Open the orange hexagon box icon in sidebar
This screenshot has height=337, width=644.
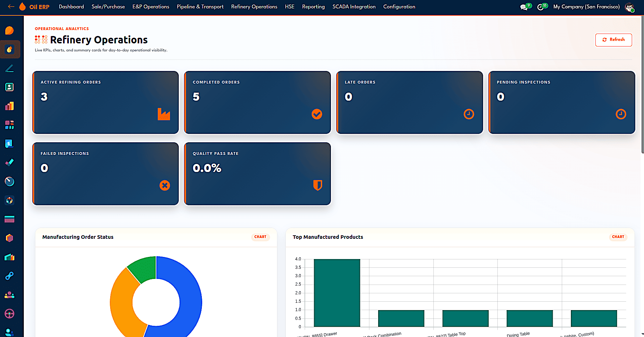click(9, 238)
